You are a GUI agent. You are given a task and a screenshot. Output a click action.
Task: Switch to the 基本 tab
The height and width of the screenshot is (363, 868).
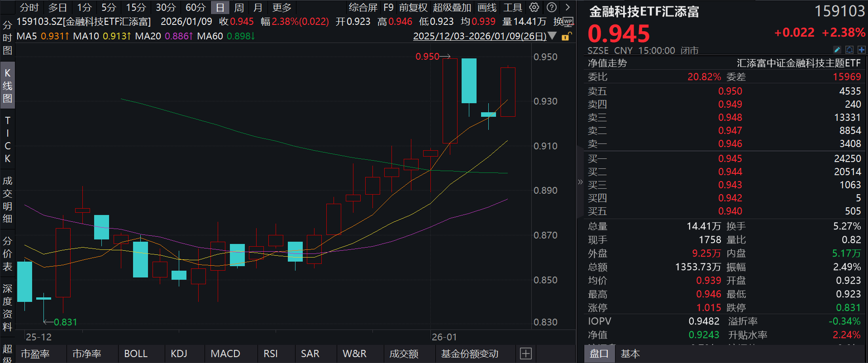coord(630,353)
